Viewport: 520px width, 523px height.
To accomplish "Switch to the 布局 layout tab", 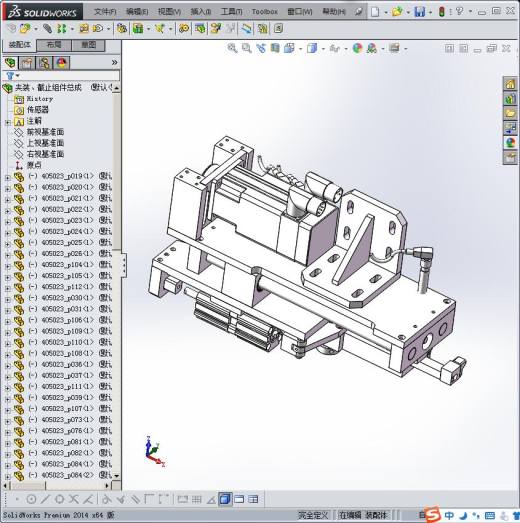I will [54, 45].
